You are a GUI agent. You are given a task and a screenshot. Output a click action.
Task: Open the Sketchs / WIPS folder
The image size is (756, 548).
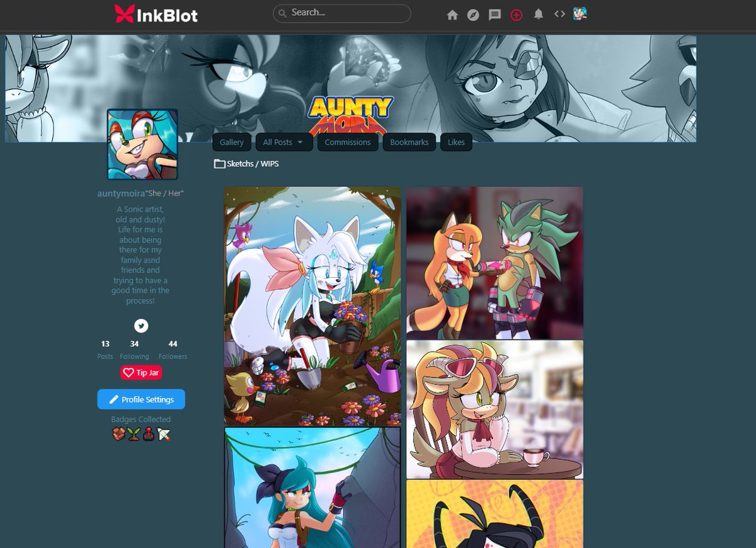pyautogui.click(x=246, y=164)
